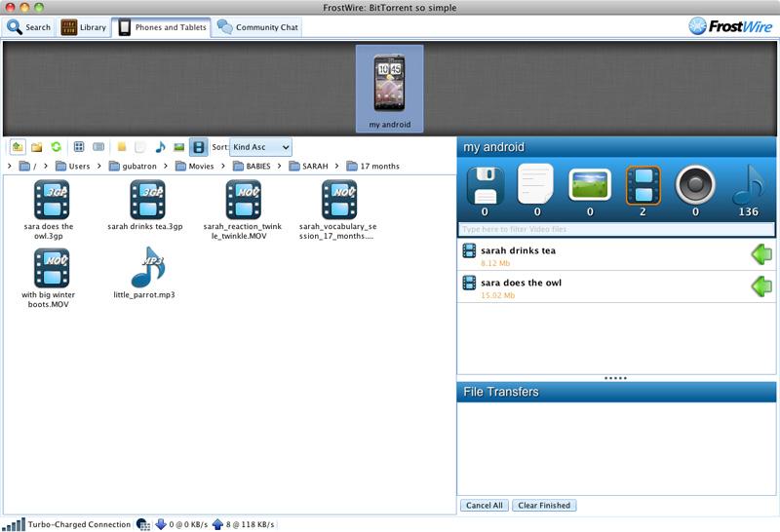Image resolution: width=780 pixels, height=532 pixels.
Task: Click the Clear Finished button
Action: [544, 506]
